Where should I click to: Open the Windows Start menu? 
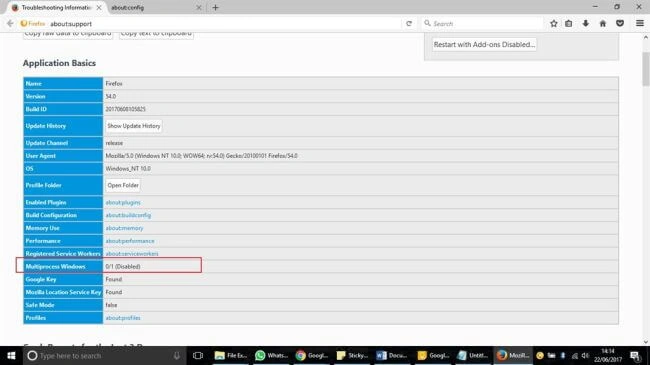(11, 355)
